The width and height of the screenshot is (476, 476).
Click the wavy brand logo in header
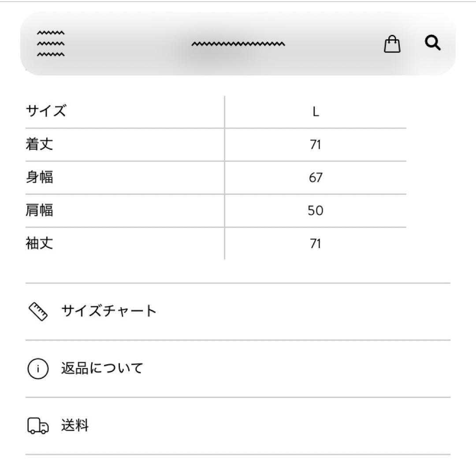click(x=238, y=44)
